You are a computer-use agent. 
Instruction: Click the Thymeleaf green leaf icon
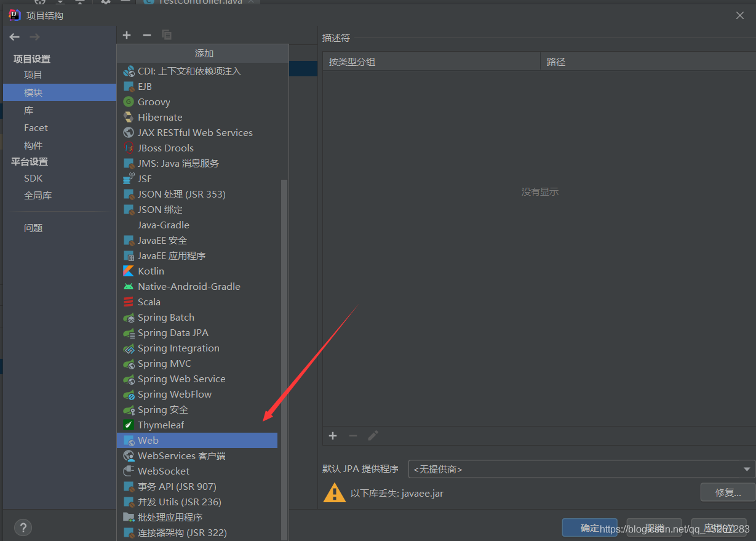[x=129, y=425]
